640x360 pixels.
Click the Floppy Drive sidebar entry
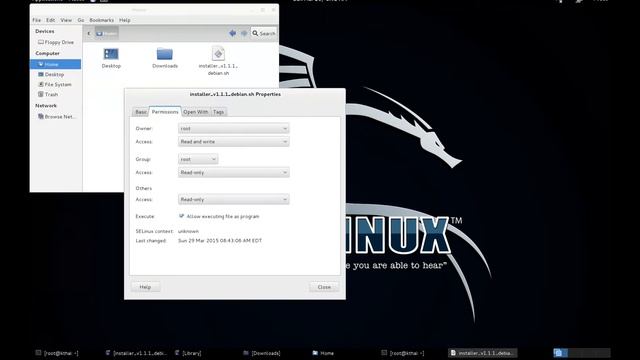click(x=56, y=42)
